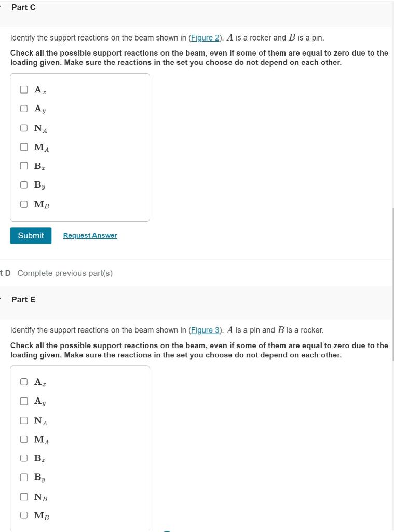Click the Request Answer link
Image resolution: width=394 pixels, height=532 pixels.
click(x=90, y=235)
